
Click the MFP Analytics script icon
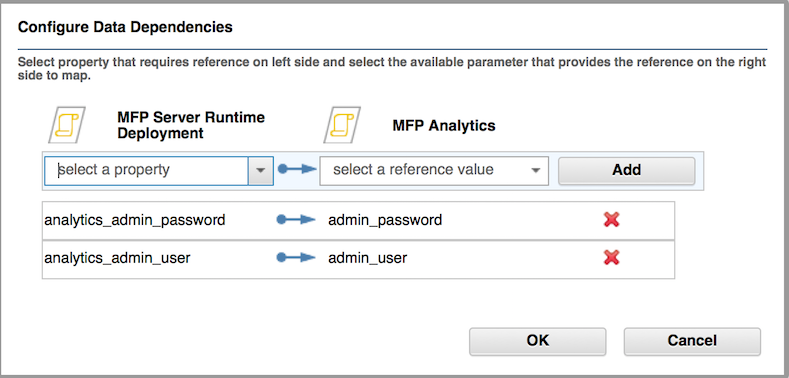[342, 125]
